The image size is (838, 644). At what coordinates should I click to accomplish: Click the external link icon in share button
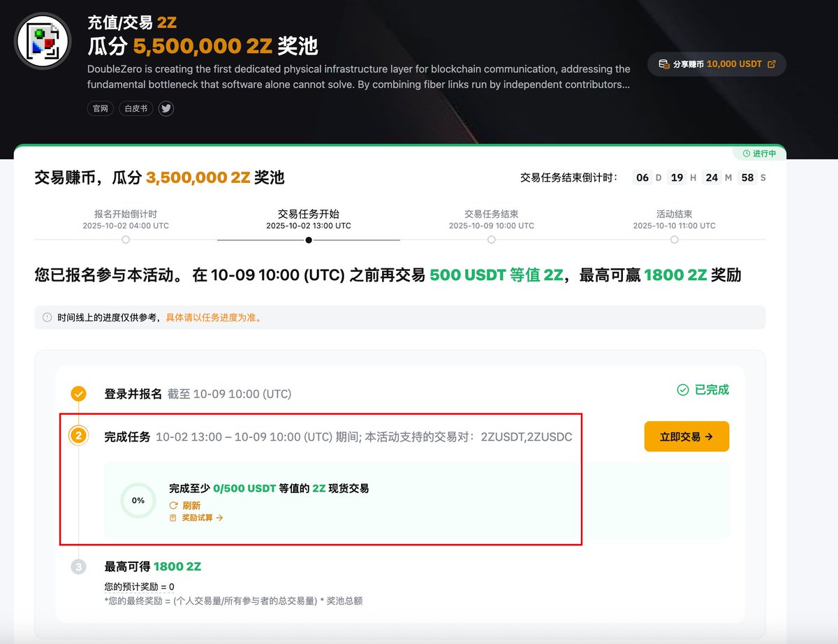771,64
